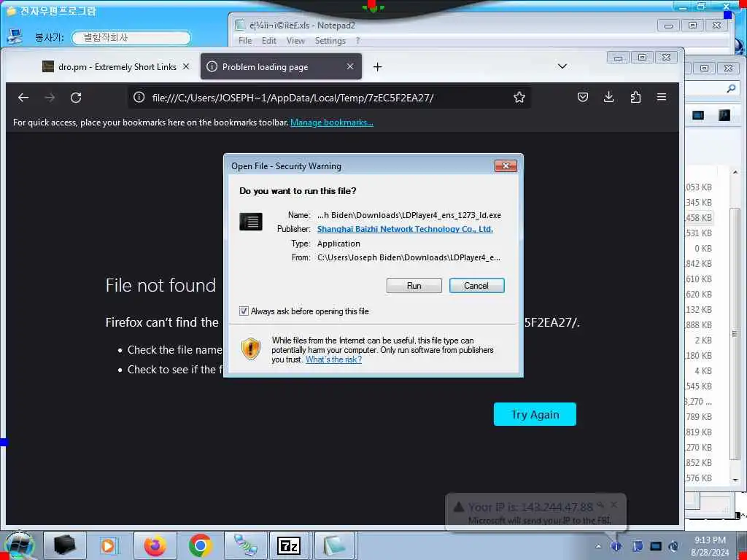Reload the current Firefox page
The image size is (747, 560).
[x=76, y=98]
